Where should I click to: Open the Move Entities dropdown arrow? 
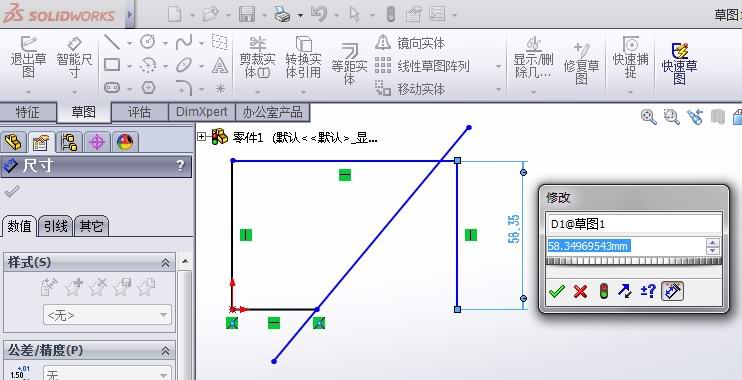point(498,89)
